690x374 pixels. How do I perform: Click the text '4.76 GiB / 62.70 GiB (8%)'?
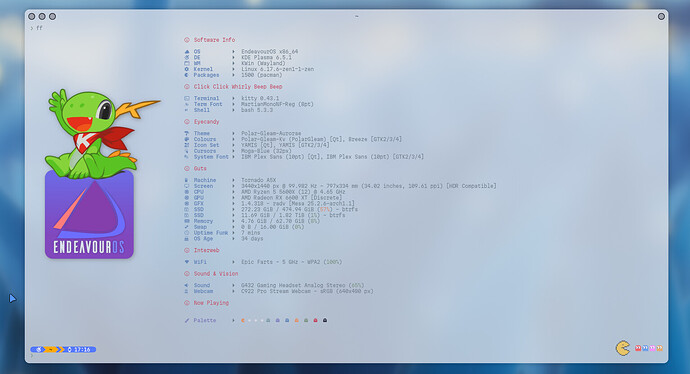click(280, 221)
